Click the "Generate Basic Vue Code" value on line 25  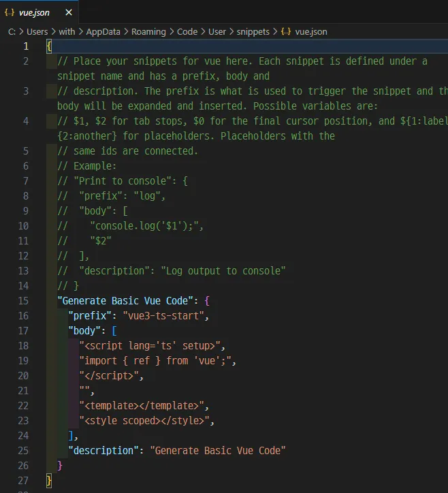pyautogui.click(x=218, y=451)
